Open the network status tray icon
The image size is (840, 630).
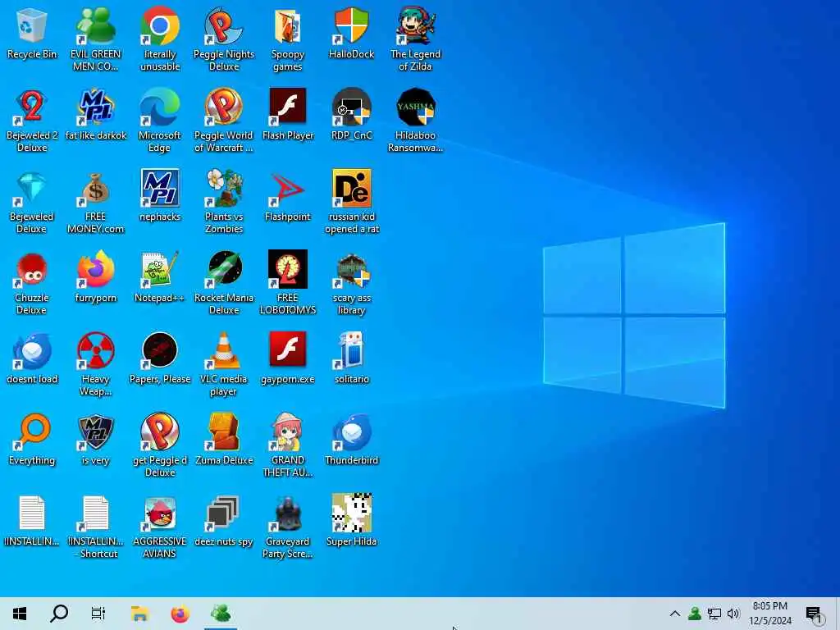(x=714, y=614)
